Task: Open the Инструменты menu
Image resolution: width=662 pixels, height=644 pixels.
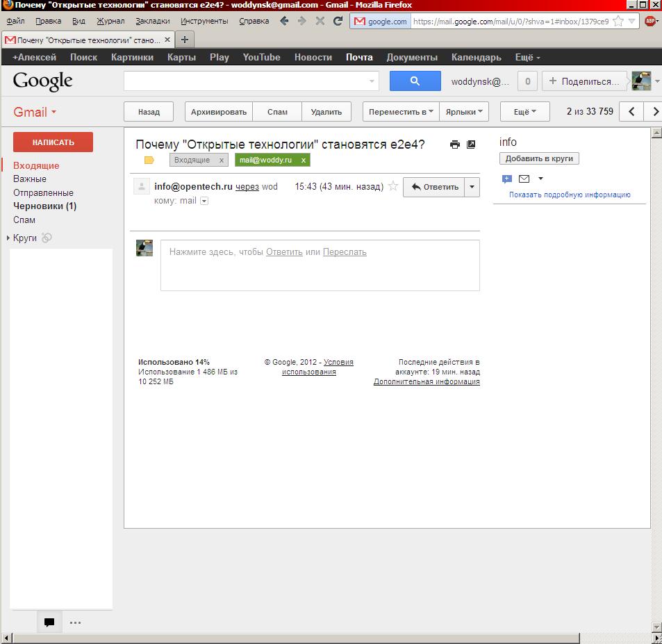Action: pos(204,21)
